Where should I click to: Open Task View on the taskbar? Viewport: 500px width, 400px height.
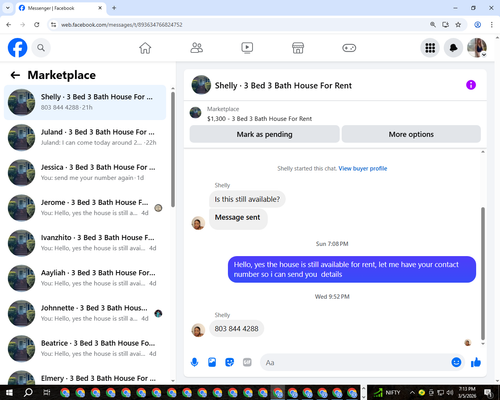point(47,393)
